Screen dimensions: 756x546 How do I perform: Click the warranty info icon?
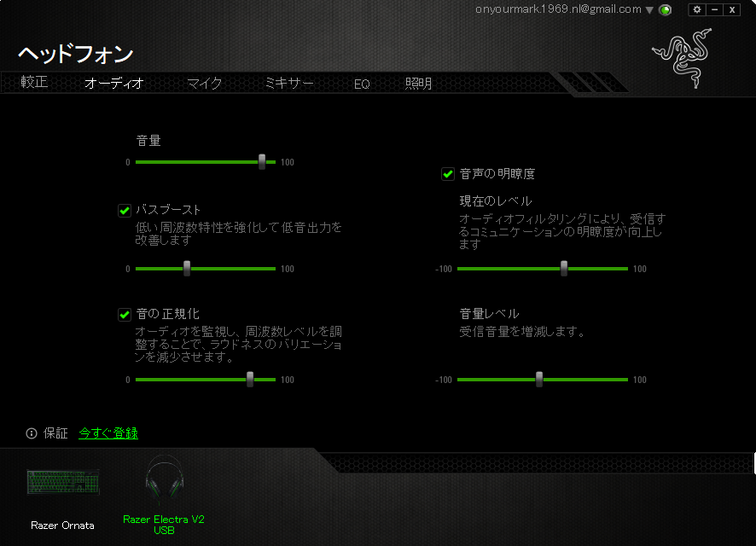click(x=32, y=433)
